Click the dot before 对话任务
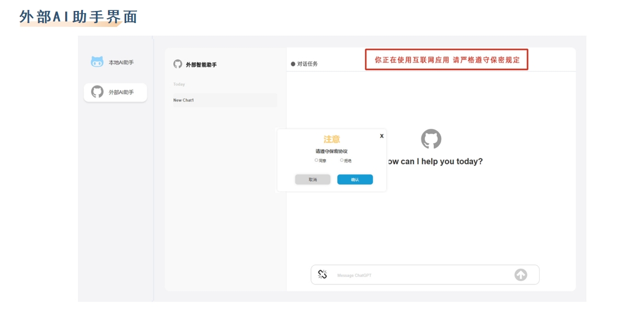The width and height of the screenshot is (644, 312). click(293, 64)
